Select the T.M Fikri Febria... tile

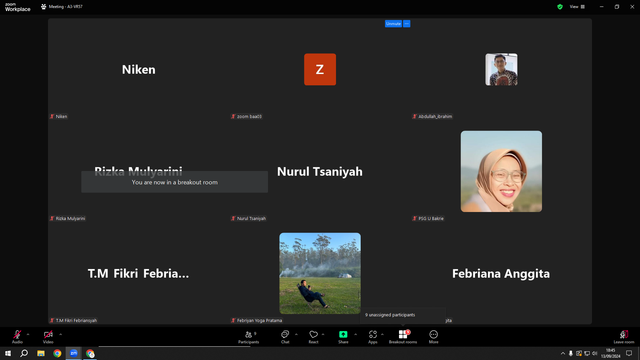coord(139,273)
